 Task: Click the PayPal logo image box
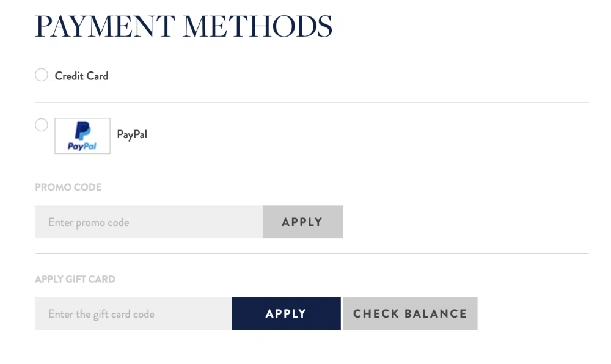click(x=82, y=136)
